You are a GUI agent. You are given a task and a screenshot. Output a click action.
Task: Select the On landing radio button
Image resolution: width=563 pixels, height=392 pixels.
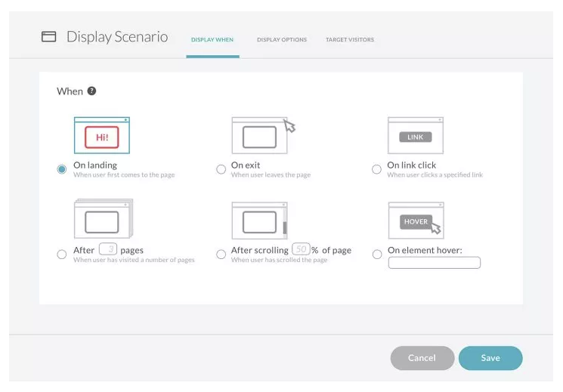pos(62,169)
